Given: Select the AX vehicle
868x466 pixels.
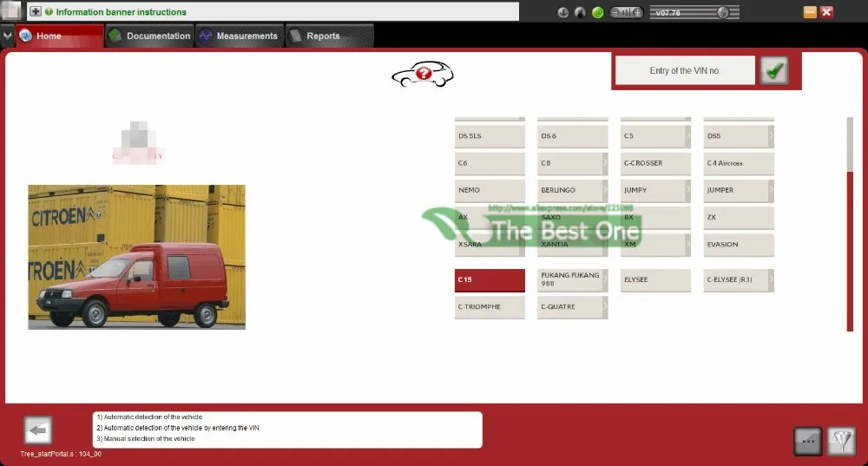Looking at the screenshot, I should (x=490, y=218).
